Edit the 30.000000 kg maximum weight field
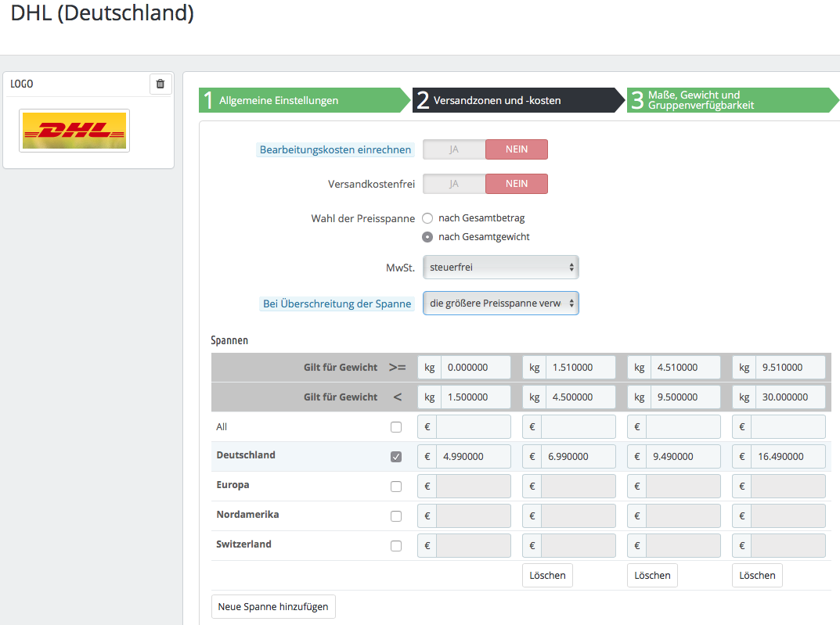 pos(791,397)
